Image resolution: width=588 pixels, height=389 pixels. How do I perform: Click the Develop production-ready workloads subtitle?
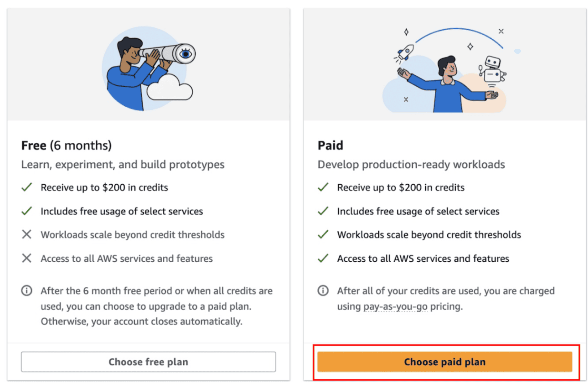click(411, 164)
